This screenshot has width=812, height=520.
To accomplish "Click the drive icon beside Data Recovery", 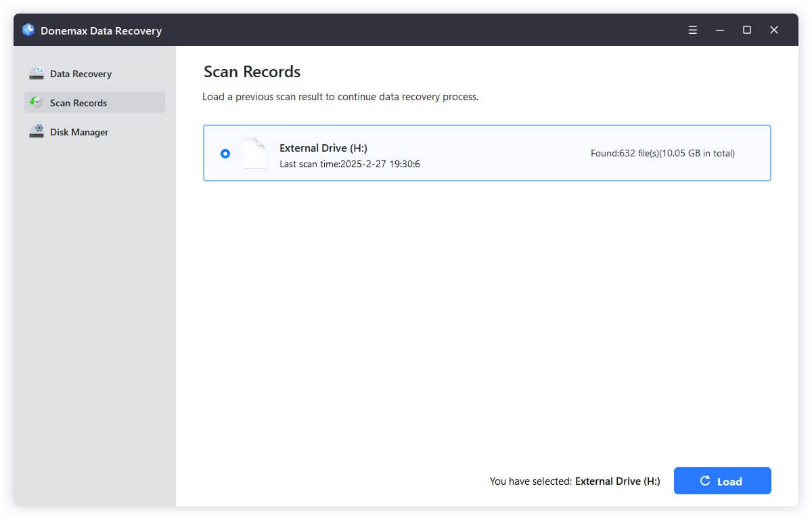I will pyautogui.click(x=36, y=73).
